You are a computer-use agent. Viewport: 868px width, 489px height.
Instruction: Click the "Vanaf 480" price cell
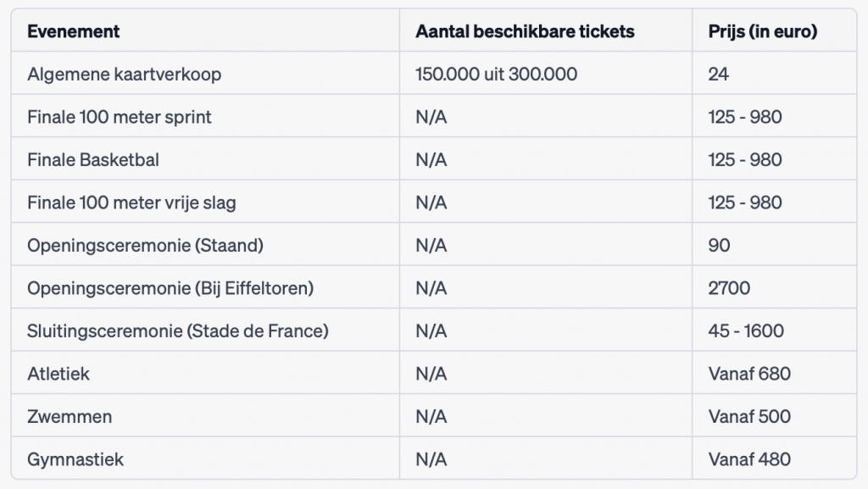[x=749, y=459]
